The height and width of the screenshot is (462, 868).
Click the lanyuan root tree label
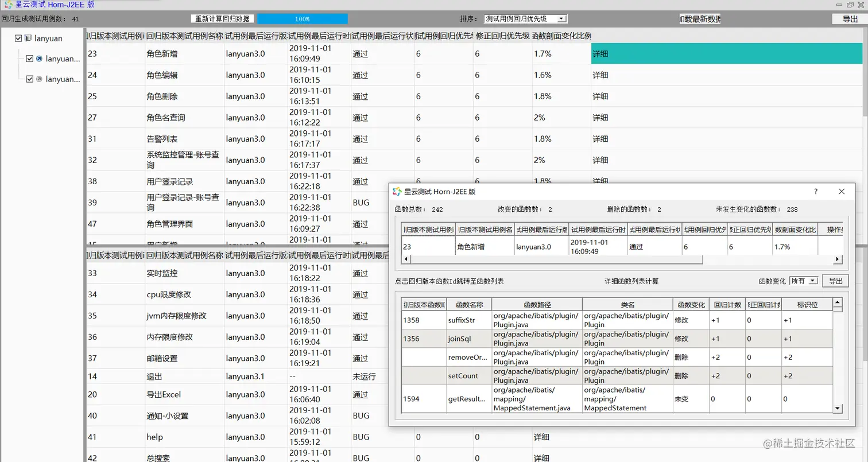(48, 38)
